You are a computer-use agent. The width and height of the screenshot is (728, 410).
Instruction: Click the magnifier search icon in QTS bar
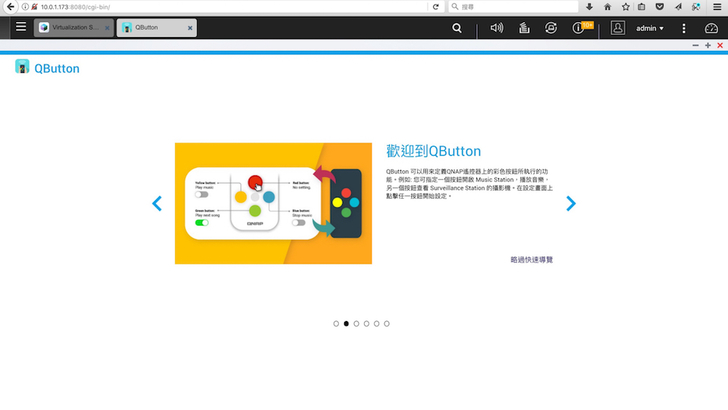457,28
